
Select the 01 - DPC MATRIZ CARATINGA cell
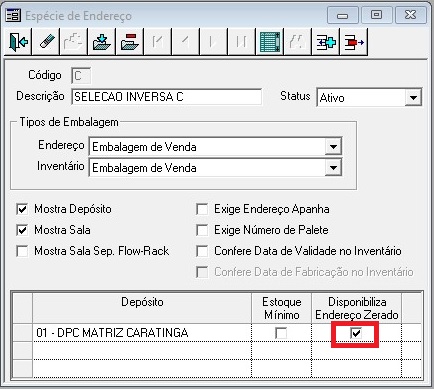(142, 333)
